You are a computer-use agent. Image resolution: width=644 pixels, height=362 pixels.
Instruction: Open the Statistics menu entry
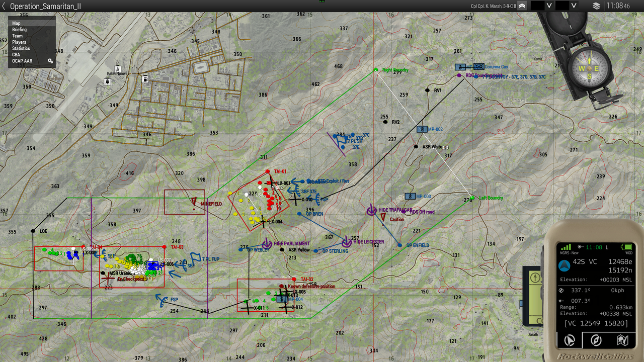(x=32, y=48)
